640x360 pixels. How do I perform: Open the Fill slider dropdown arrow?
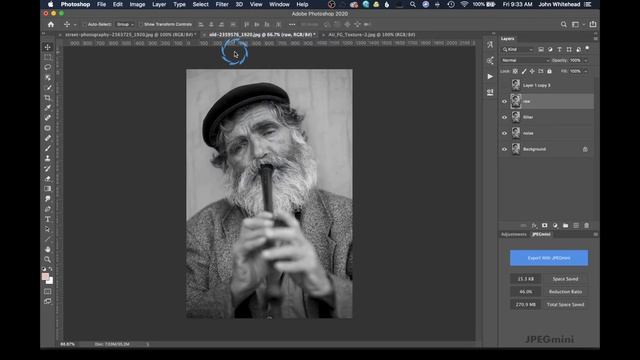[586, 71]
